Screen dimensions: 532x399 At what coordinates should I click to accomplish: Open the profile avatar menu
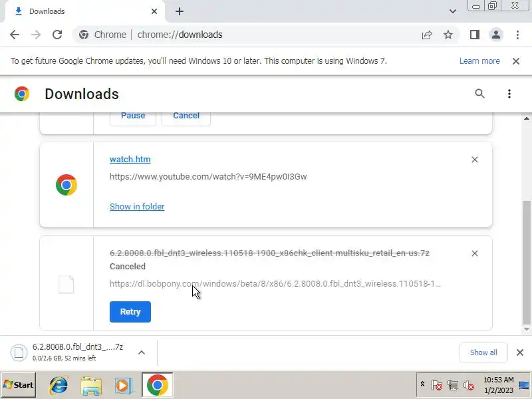495,35
